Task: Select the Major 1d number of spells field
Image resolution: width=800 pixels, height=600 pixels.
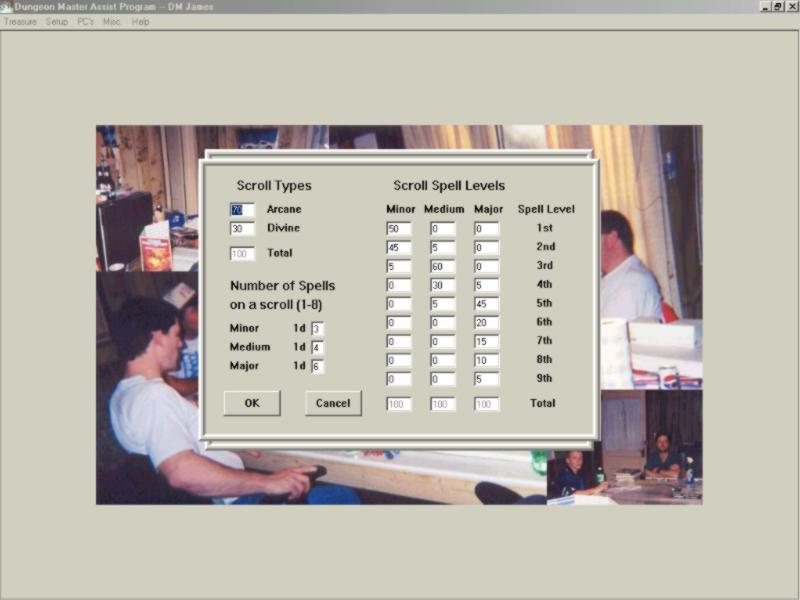Action: (317, 367)
